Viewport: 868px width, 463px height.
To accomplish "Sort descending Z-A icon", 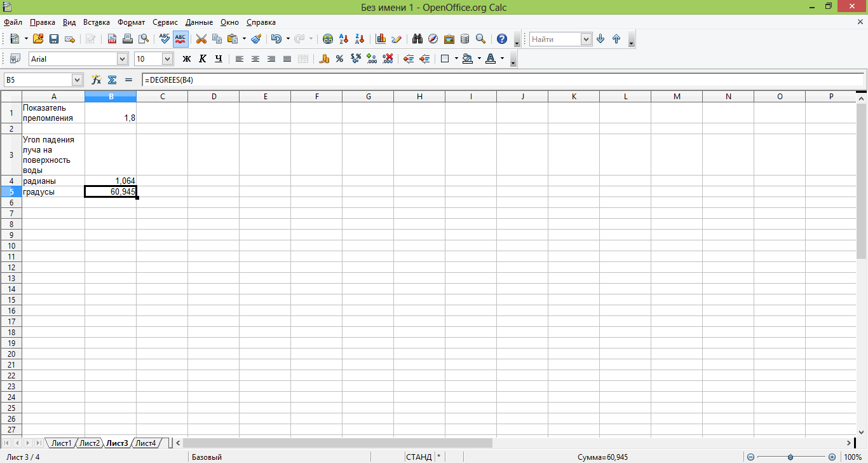I will click(360, 39).
